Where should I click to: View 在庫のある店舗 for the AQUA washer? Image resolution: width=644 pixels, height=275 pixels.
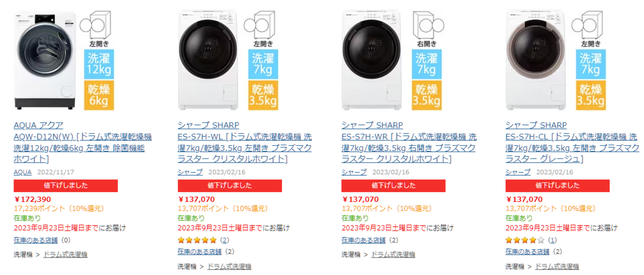pyautogui.click(x=35, y=240)
